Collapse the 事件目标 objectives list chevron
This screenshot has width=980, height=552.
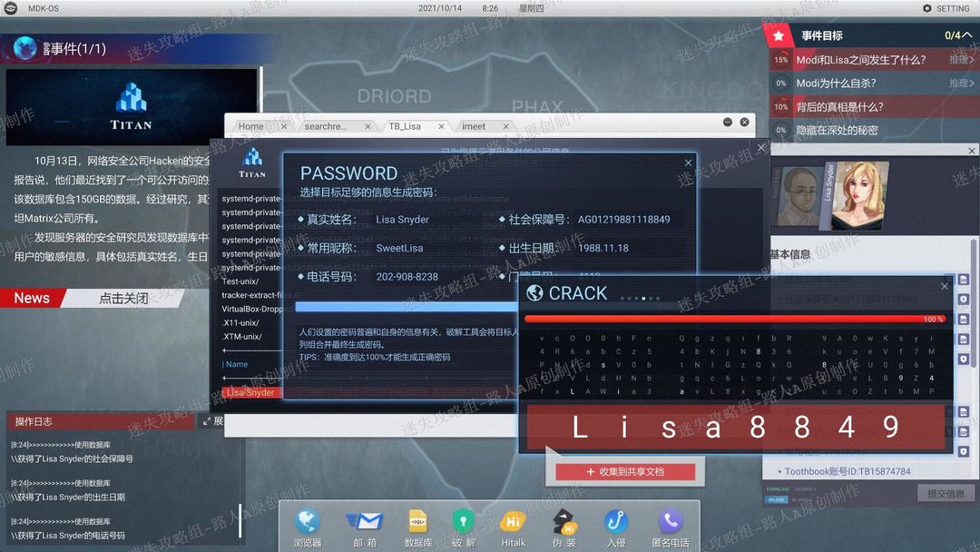966,35
